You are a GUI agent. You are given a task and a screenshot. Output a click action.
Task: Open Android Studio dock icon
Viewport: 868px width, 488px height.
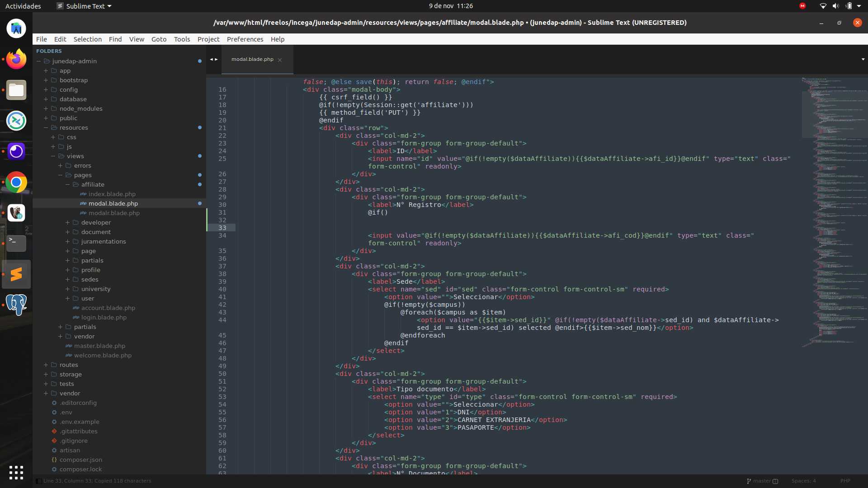pos(16,28)
